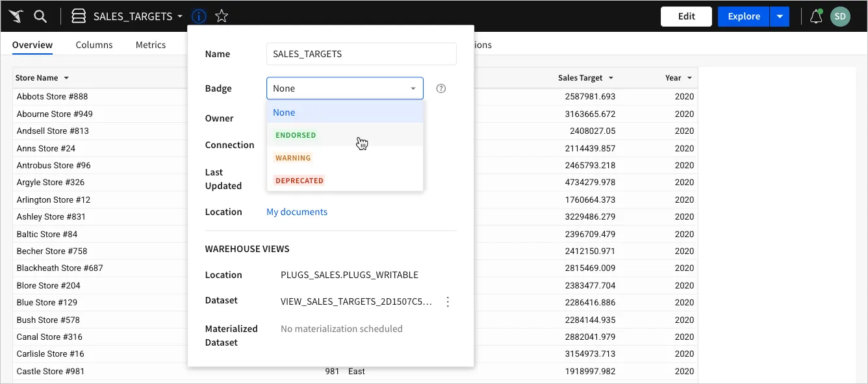The width and height of the screenshot is (868, 384).
Task: Open the three-dot menu beside the warehouse view dataset
Action: pyautogui.click(x=448, y=301)
